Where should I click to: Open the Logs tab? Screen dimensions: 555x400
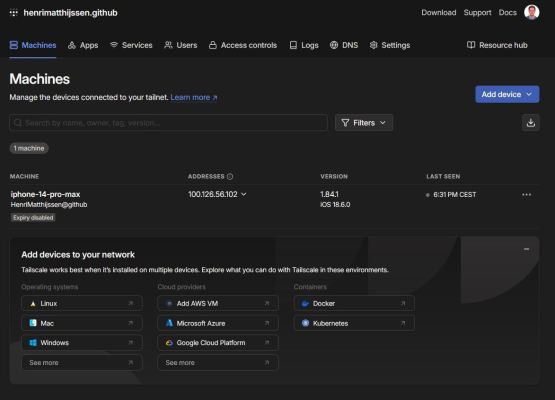304,45
